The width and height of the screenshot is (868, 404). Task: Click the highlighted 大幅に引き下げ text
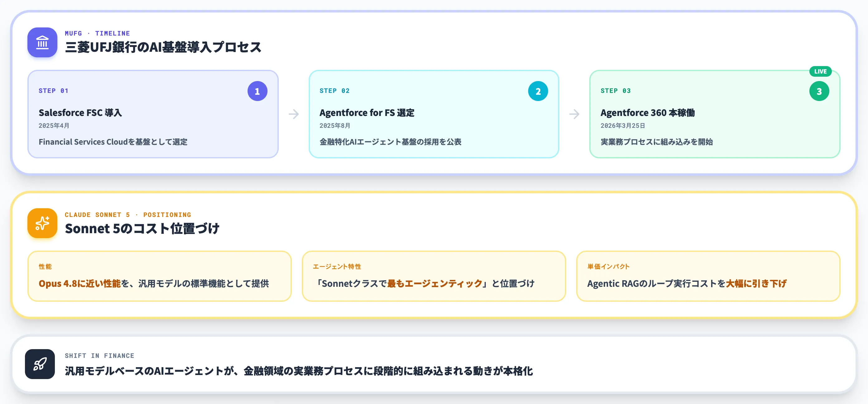coord(756,283)
